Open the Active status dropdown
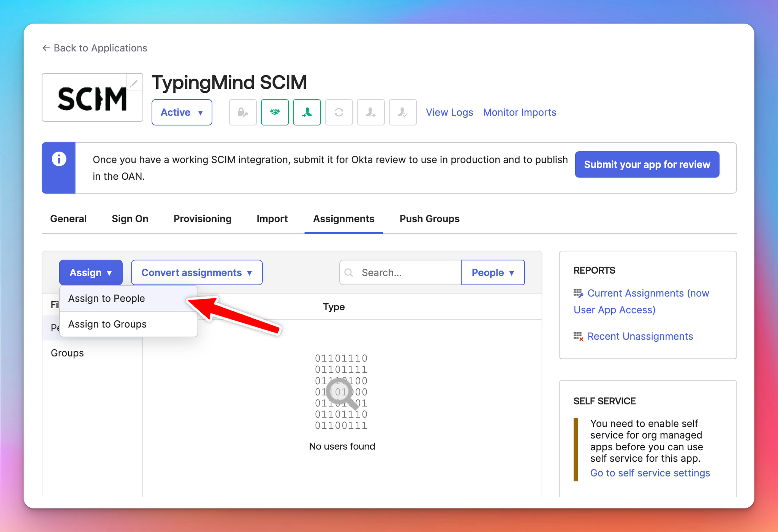The image size is (778, 532). point(182,112)
